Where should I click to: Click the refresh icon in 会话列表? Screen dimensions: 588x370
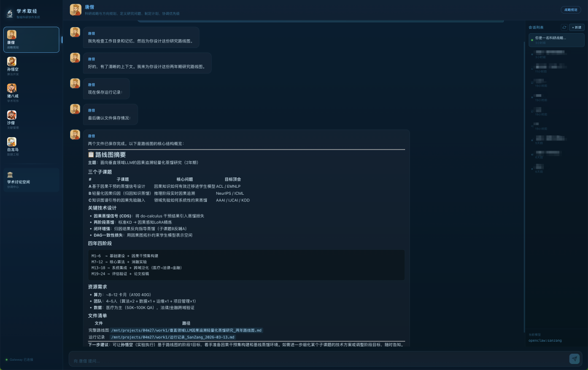click(x=564, y=27)
